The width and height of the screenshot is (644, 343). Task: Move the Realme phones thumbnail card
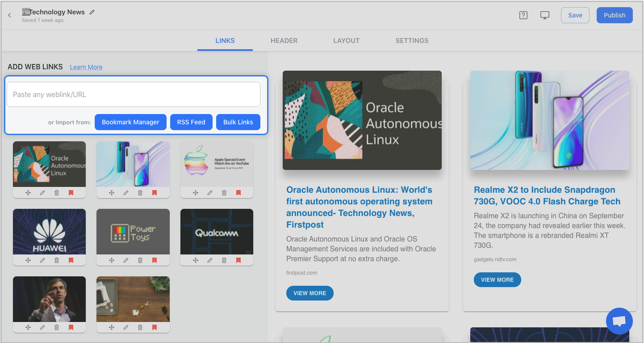[x=112, y=193]
